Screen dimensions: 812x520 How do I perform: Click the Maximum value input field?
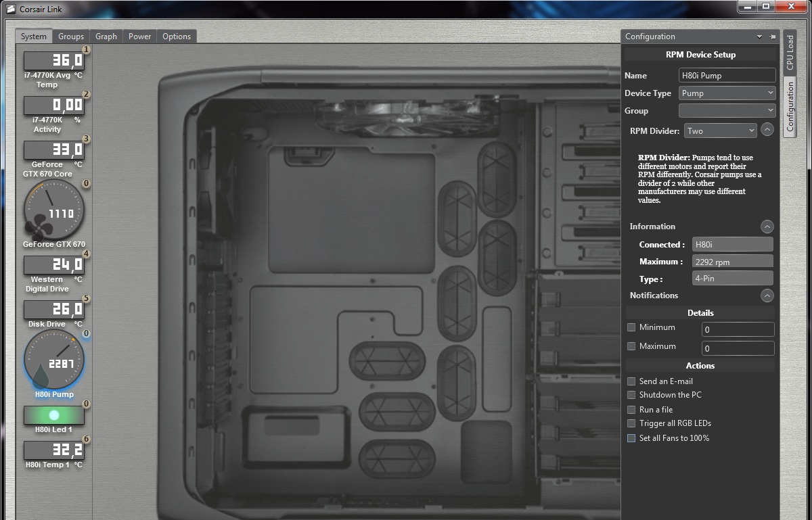coord(738,348)
